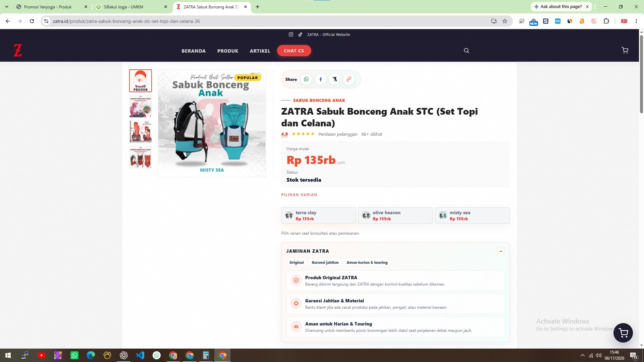Viewport: 644px width, 362px height.
Task: Open Video Produk thumbnail
Action: tap(141, 81)
